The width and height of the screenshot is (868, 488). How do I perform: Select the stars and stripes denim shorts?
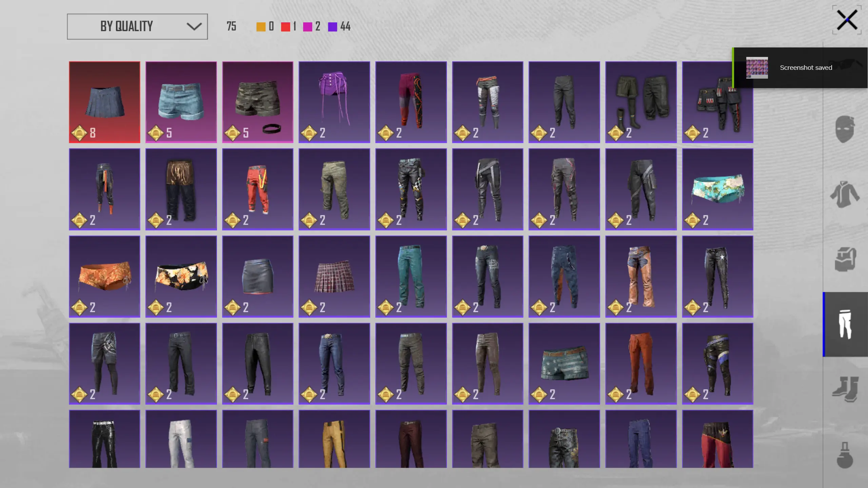(564, 363)
